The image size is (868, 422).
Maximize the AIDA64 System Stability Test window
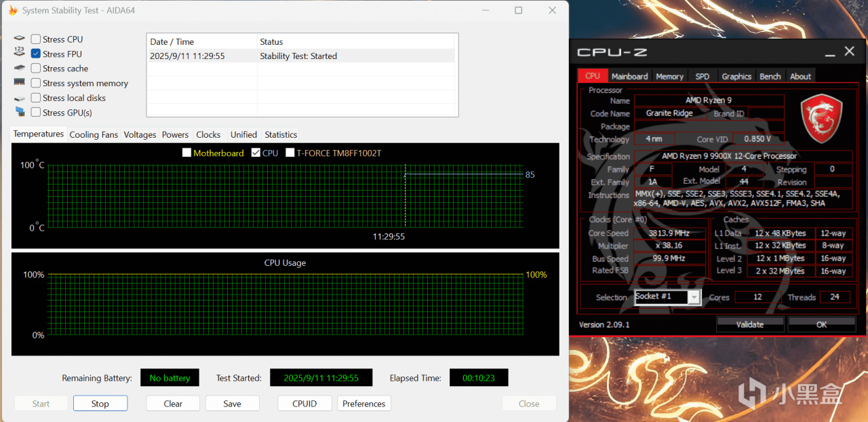519,10
